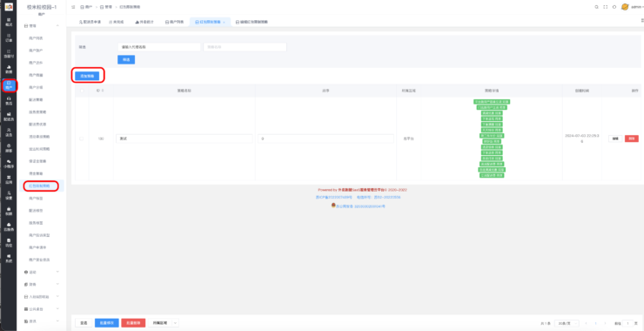
Task: Switch to the 外卖统计 tab
Action: (144, 22)
